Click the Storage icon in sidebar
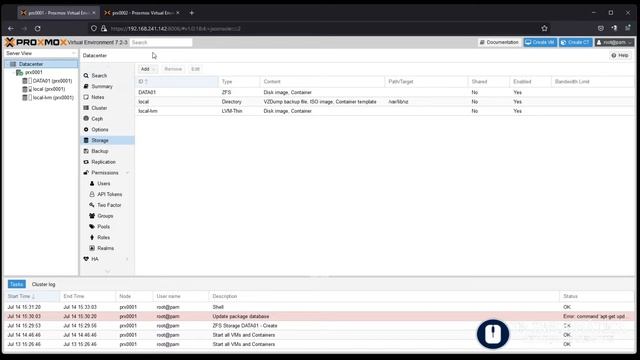The height and width of the screenshot is (360, 640). click(86, 140)
